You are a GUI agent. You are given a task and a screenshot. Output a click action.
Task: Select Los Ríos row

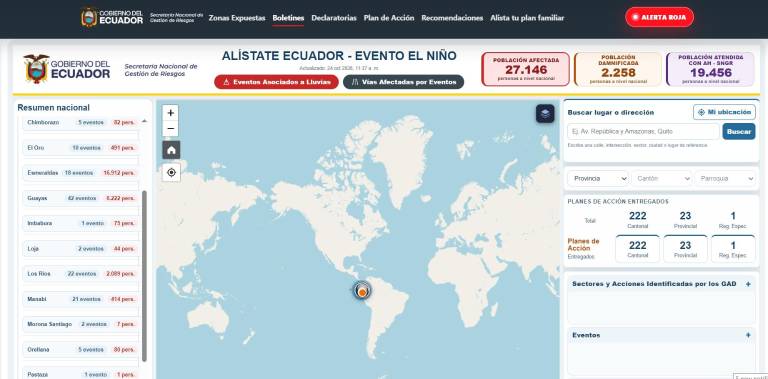pyautogui.click(x=81, y=274)
